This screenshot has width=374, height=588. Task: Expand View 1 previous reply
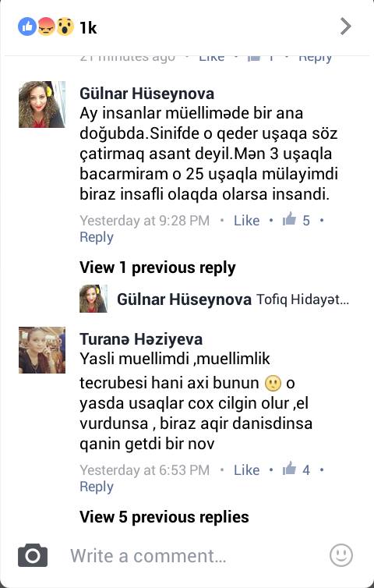tap(157, 267)
